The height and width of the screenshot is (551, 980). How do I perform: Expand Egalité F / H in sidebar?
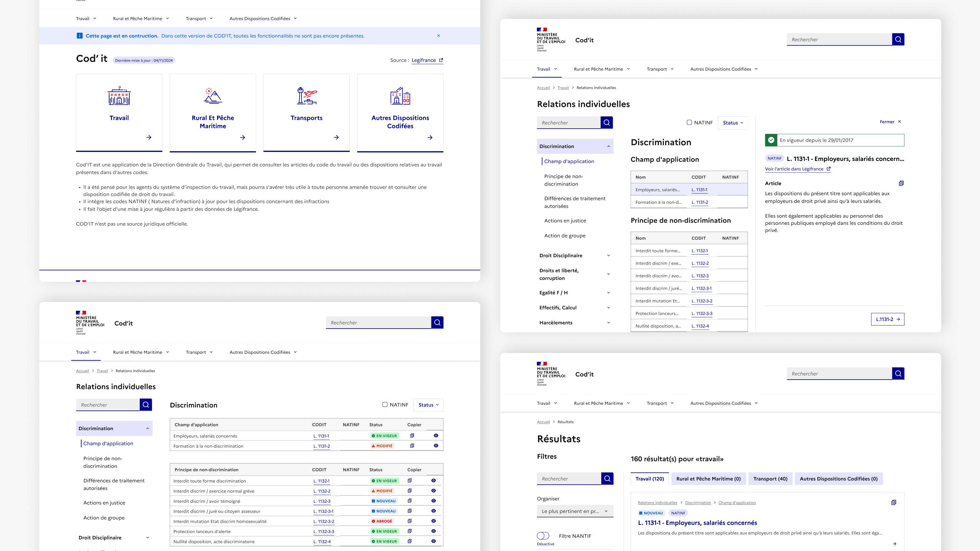click(x=575, y=293)
